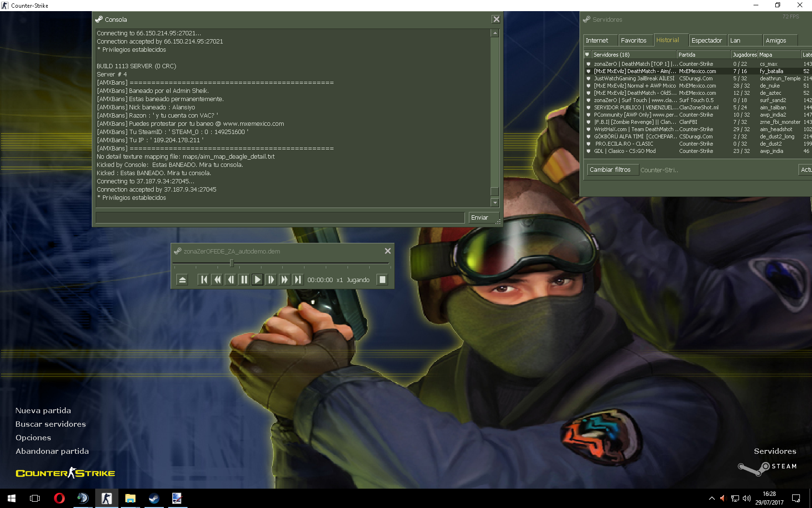
Task: Open Task View in the taskbar
Action: 35,498
